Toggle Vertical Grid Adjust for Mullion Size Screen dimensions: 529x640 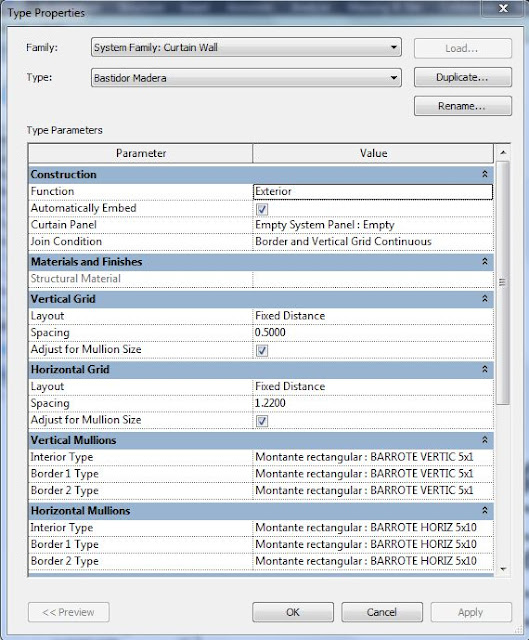[262, 350]
